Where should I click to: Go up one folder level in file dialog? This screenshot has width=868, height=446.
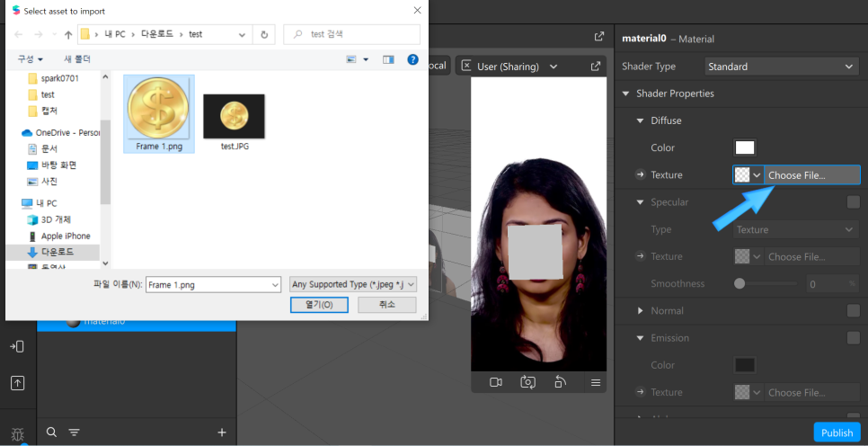(x=68, y=34)
